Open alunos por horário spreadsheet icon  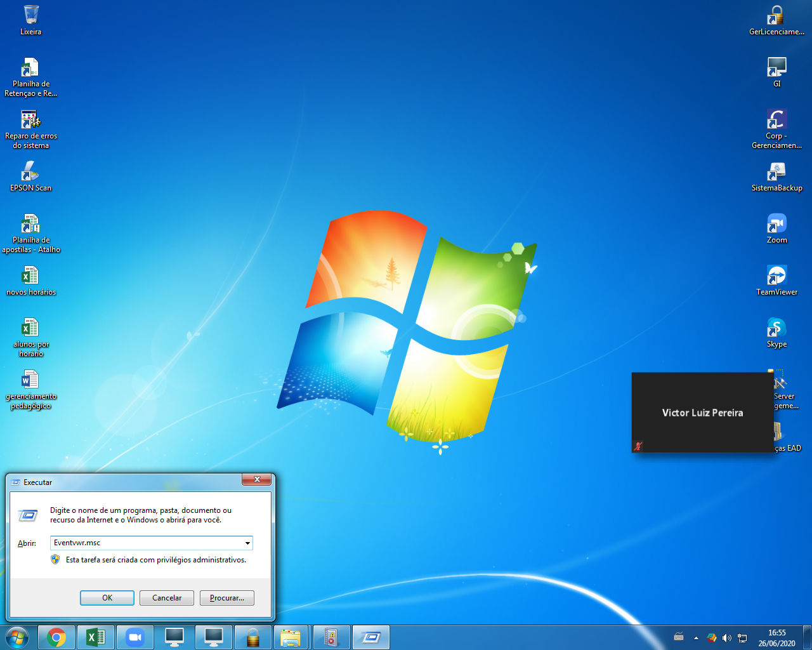tap(30, 338)
